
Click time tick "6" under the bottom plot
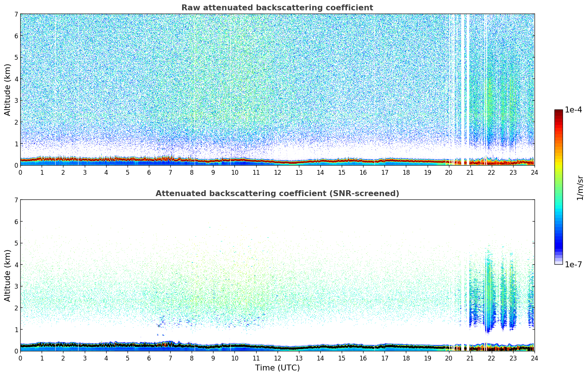149,358
